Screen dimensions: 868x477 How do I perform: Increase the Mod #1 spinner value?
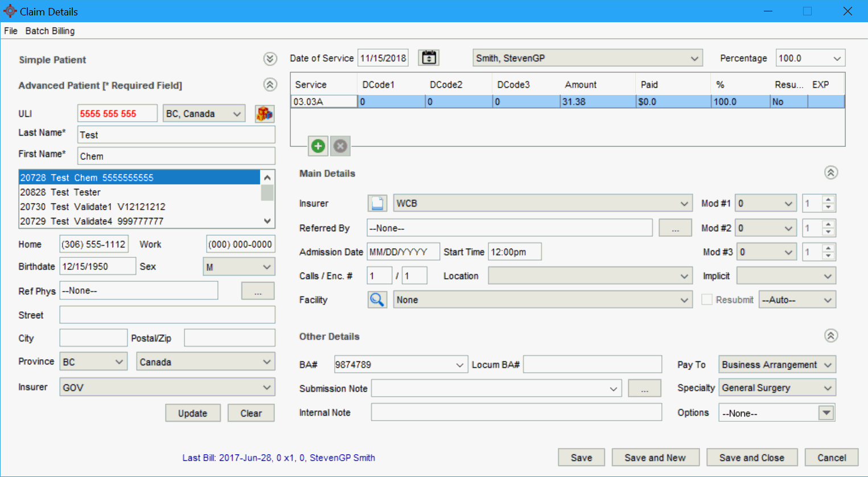coord(829,199)
